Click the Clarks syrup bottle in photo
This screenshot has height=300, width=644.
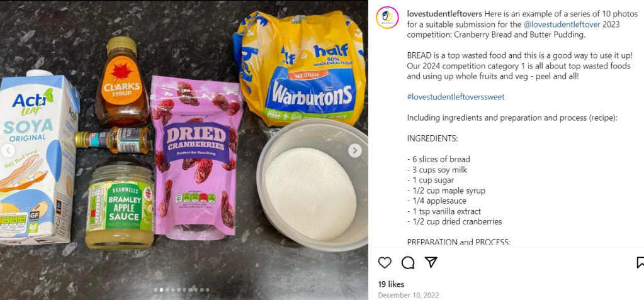tap(121, 82)
